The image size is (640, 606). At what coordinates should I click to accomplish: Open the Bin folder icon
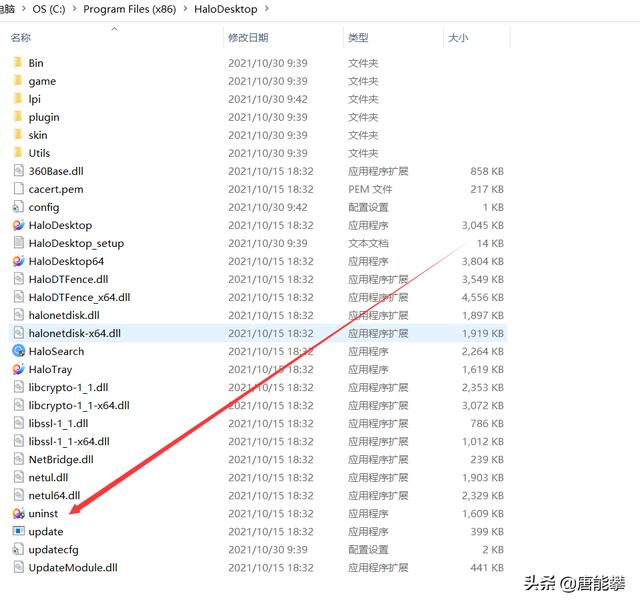[x=18, y=62]
